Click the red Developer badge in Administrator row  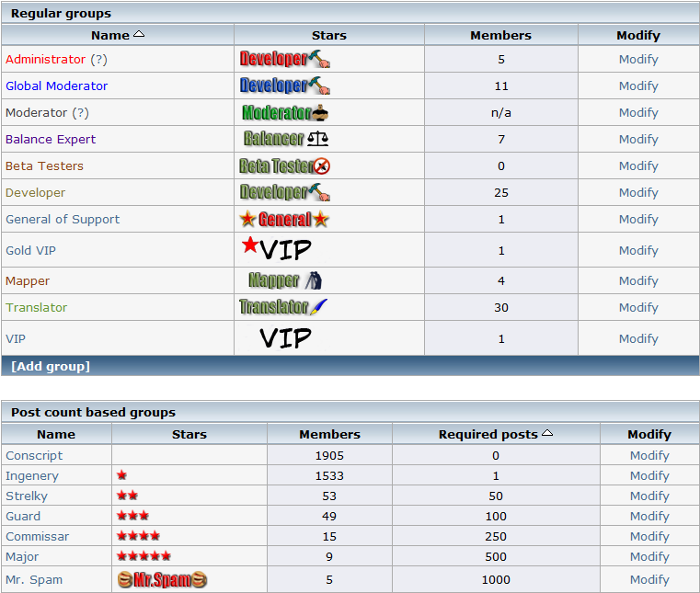285,59
